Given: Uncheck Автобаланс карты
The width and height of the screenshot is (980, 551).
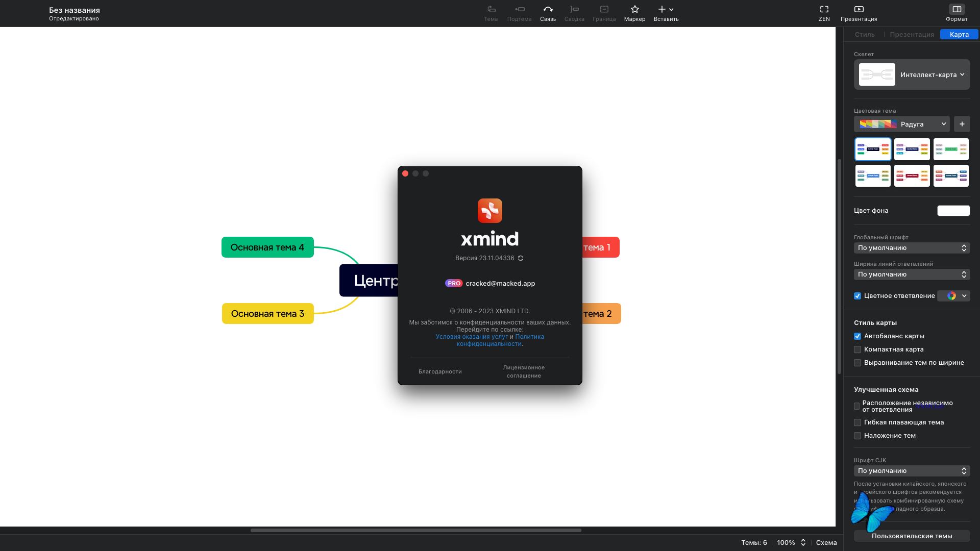Looking at the screenshot, I should [857, 336].
